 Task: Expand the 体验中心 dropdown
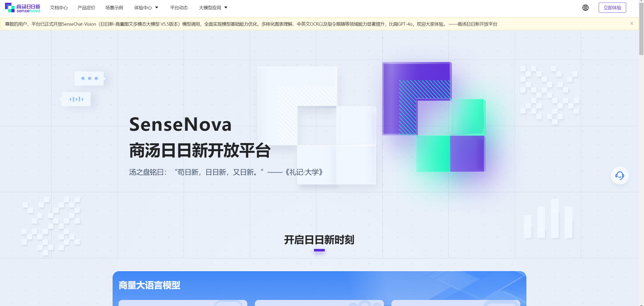[146, 8]
